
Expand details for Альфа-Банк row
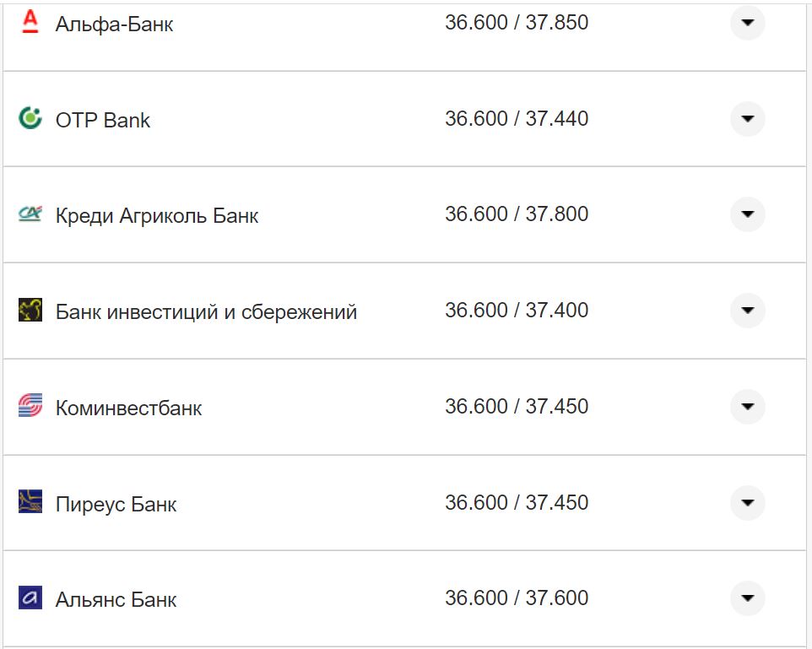[x=747, y=23]
